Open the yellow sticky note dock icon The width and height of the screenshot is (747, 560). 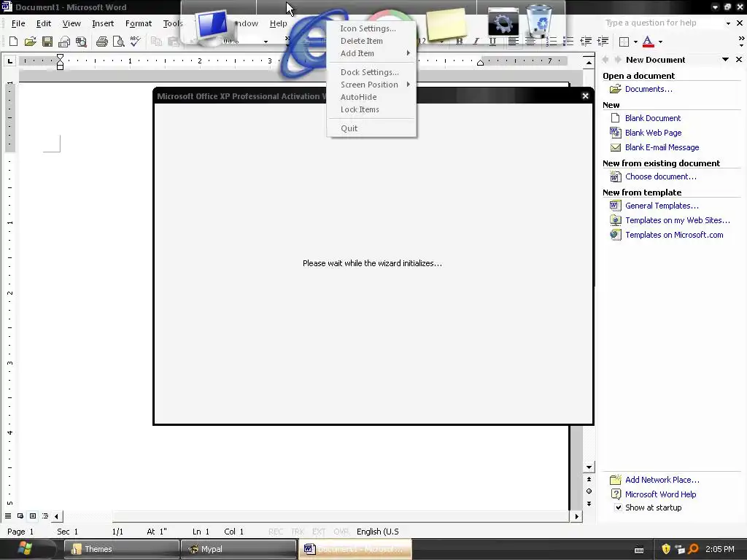446,24
